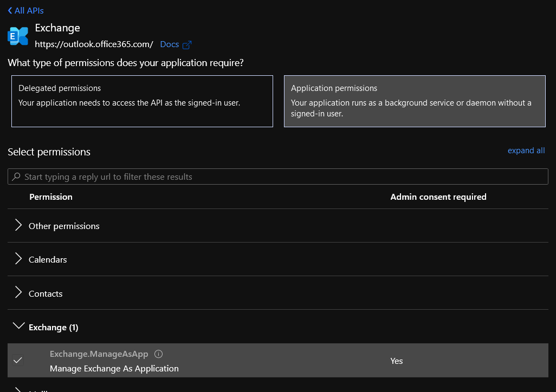Select the Application permissions option
The height and width of the screenshot is (392, 556).
coord(415,101)
